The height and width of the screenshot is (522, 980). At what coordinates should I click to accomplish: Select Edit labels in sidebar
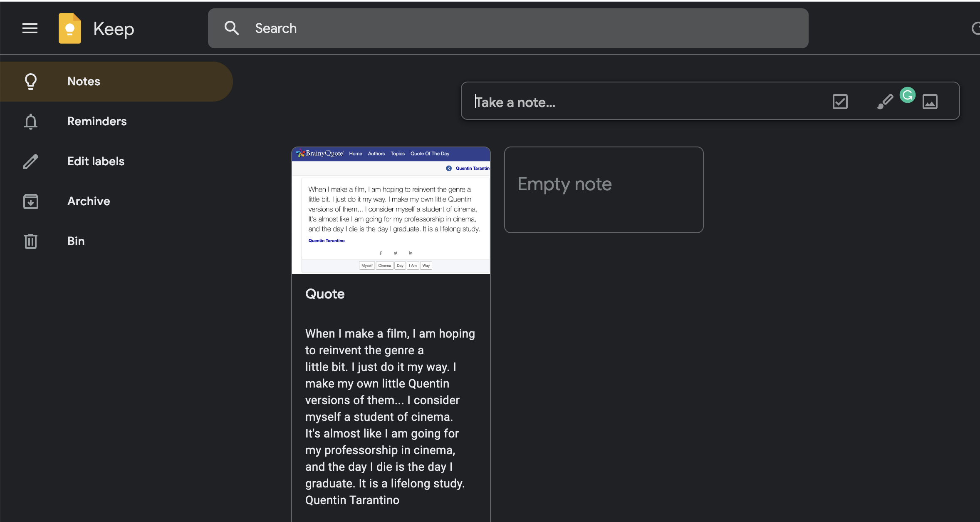96,161
